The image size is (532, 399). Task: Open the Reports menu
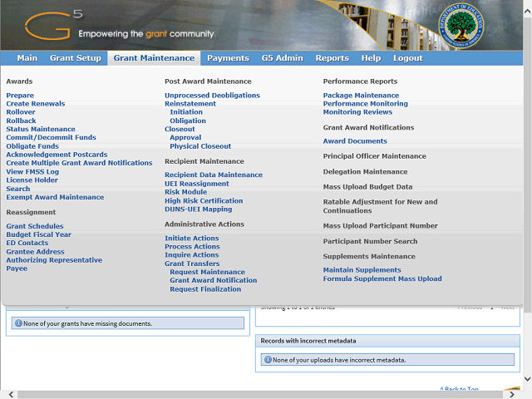coord(332,58)
